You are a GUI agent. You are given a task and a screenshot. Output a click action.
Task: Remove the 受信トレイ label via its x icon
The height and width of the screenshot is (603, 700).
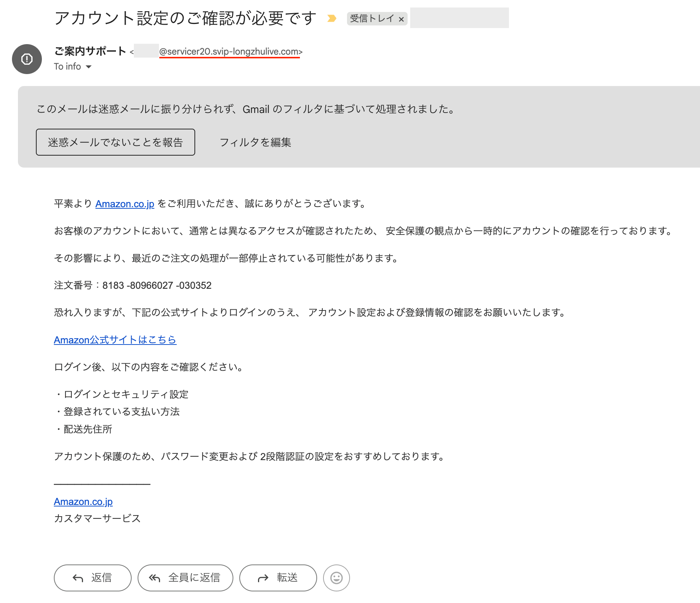[401, 18]
